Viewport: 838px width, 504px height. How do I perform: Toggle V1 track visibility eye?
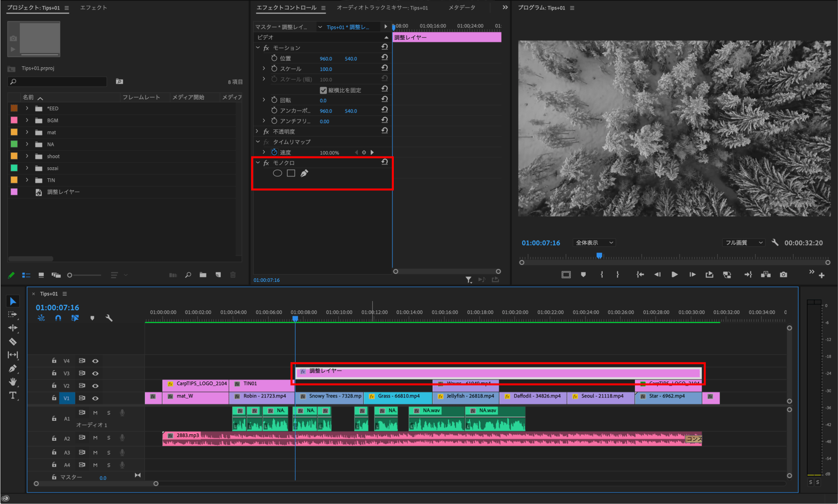[x=95, y=398]
